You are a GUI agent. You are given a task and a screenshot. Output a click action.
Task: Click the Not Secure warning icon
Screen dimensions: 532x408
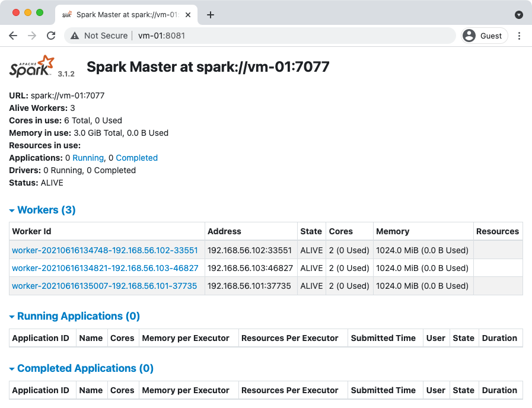[x=75, y=36]
